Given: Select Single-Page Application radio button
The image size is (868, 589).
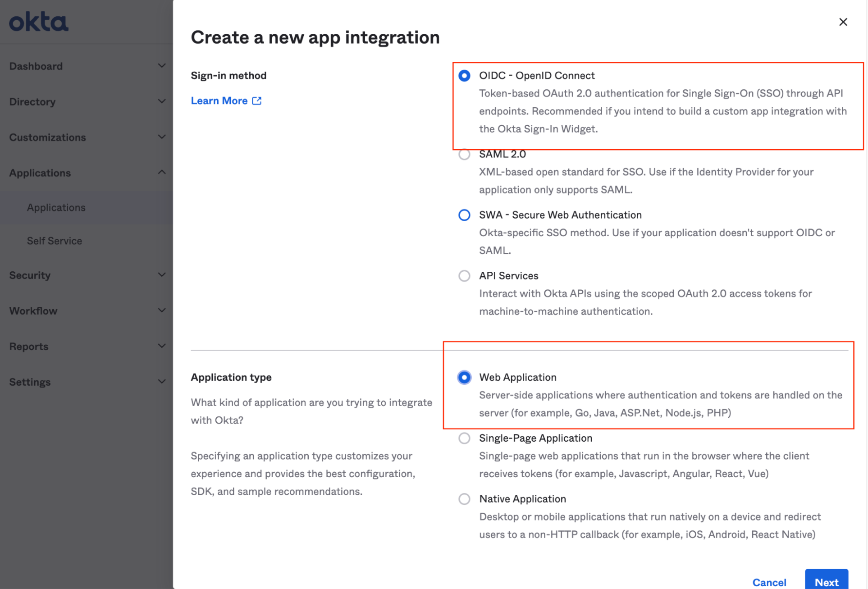Looking at the screenshot, I should coord(464,438).
